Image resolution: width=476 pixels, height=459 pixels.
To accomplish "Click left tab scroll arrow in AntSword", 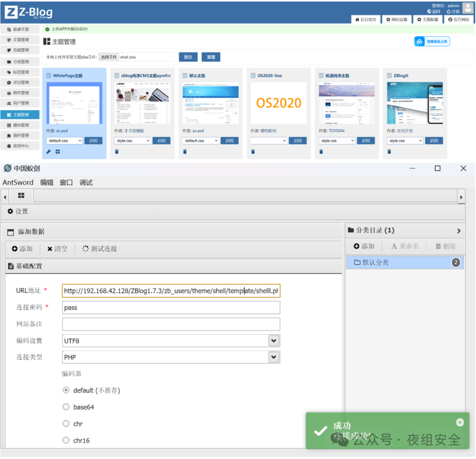I will click(x=5, y=197).
